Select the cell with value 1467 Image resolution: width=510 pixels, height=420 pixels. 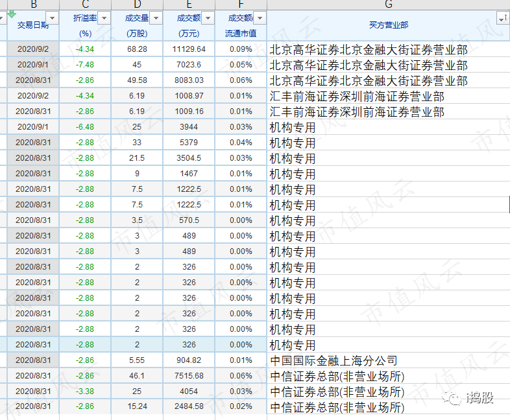(189, 174)
